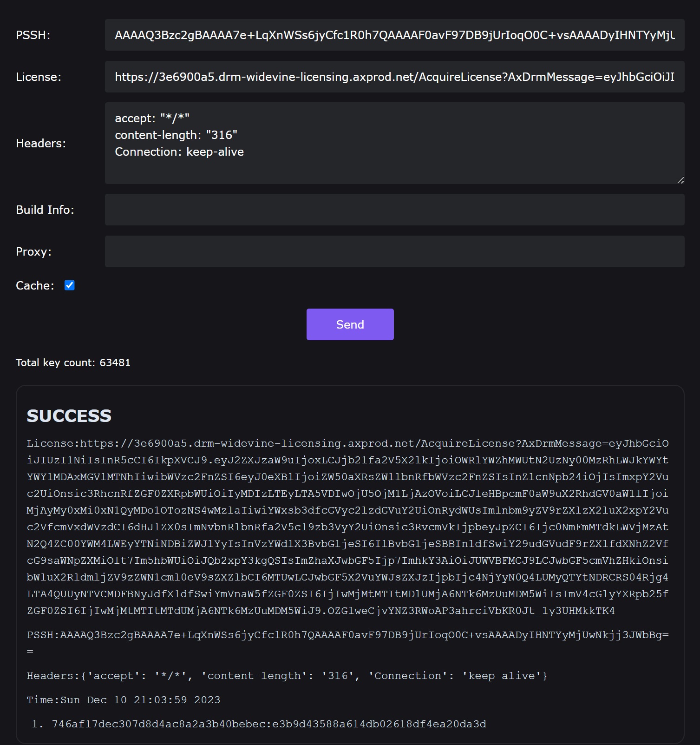Click the "License:" form label
Image resolution: width=700 pixels, height=745 pixels.
[x=39, y=77]
